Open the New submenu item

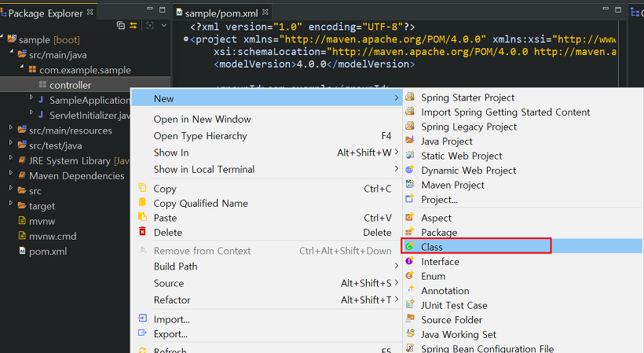point(266,98)
